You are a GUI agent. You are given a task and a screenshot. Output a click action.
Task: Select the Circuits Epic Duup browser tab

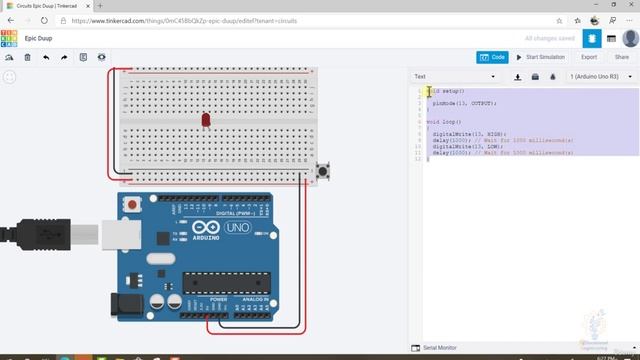[x=47, y=6]
